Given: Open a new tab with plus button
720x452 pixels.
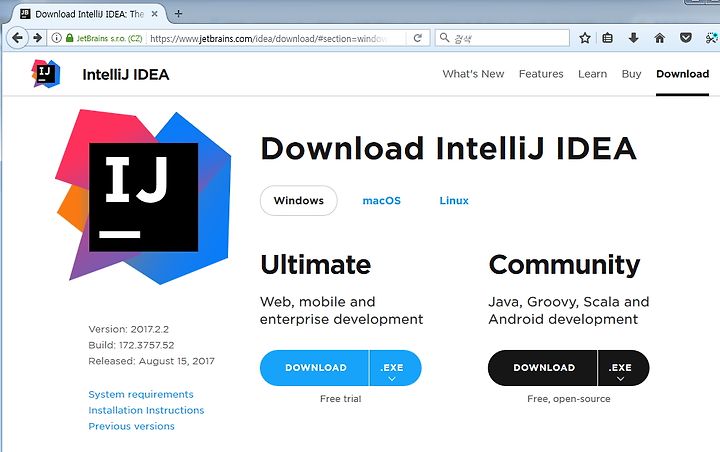Looking at the screenshot, I should click(178, 14).
